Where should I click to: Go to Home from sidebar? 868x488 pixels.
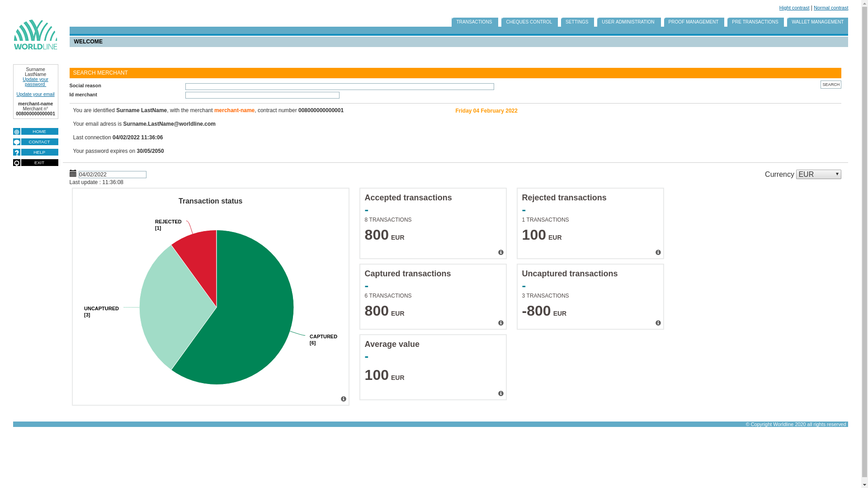[39, 132]
